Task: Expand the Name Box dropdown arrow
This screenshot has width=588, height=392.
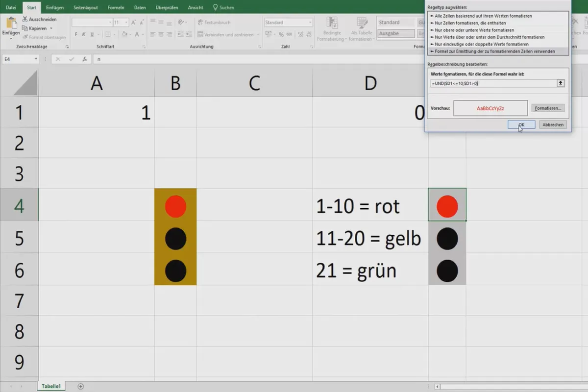Action: coord(36,59)
